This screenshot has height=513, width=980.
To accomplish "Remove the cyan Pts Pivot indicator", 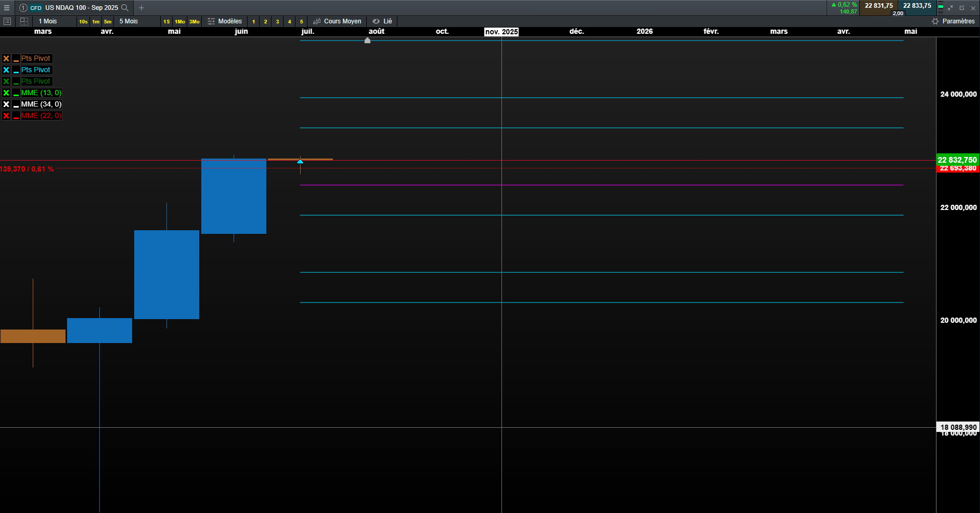I will (6, 70).
